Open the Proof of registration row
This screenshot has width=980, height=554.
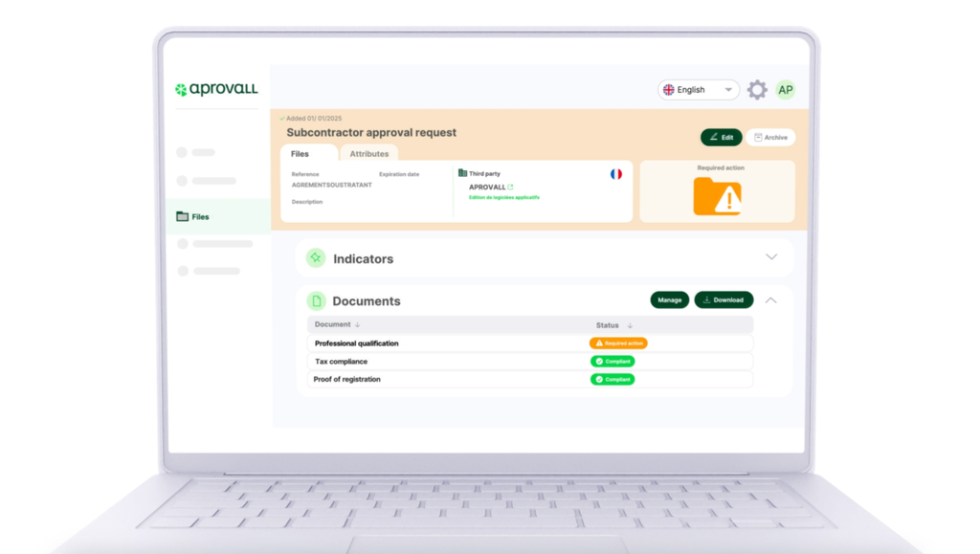tap(530, 379)
